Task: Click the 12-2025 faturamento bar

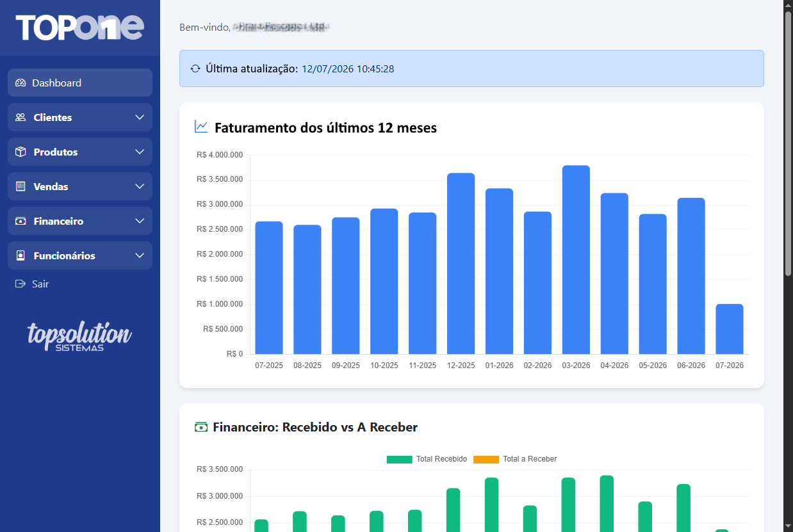Action: click(x=461, y=264)
